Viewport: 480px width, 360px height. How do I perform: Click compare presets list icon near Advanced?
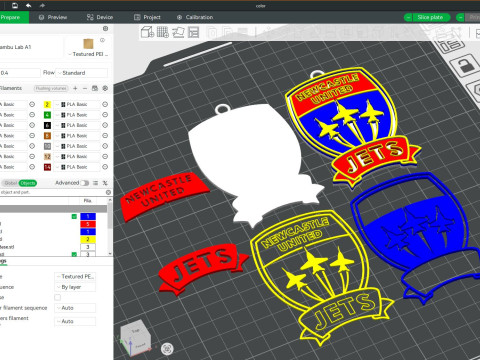[x=96, y=183]
